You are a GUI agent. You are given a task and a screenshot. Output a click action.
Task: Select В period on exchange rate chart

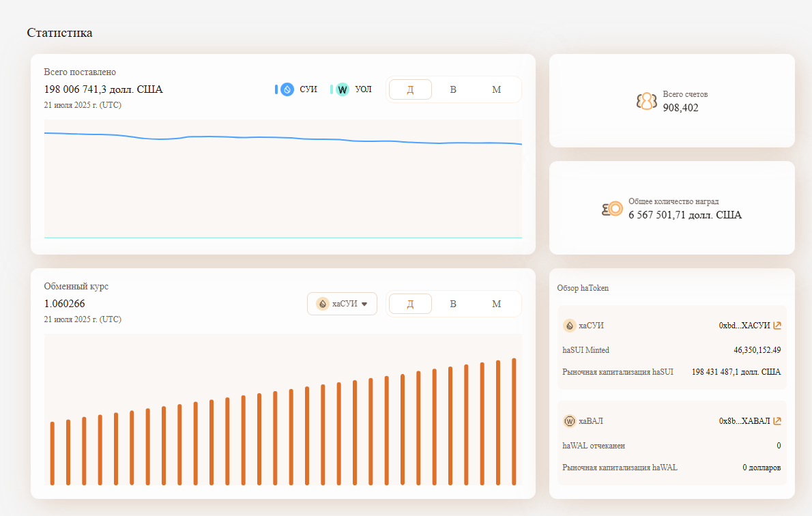[x=453, y=304]
